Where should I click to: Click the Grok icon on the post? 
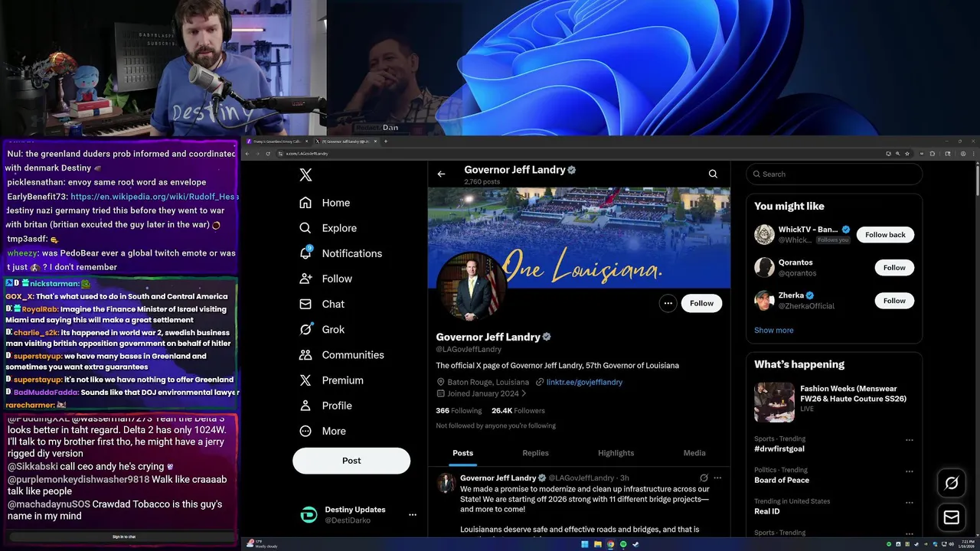pyautogui.click(x=704, y=478)
